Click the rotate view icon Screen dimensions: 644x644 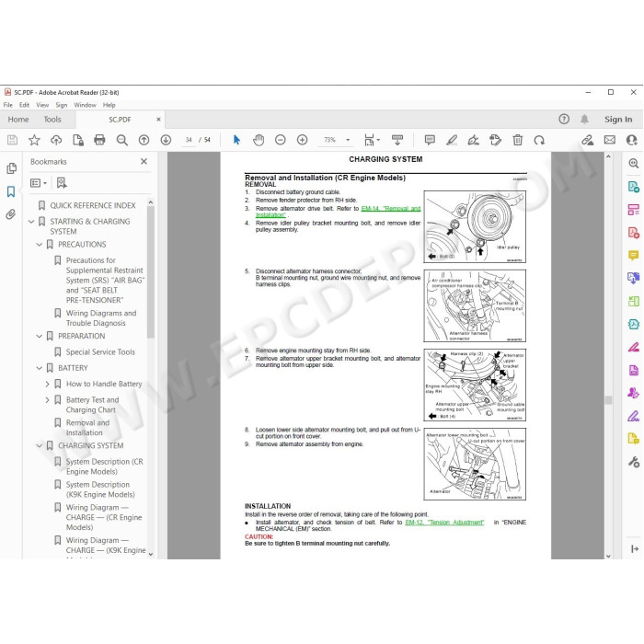539,140
